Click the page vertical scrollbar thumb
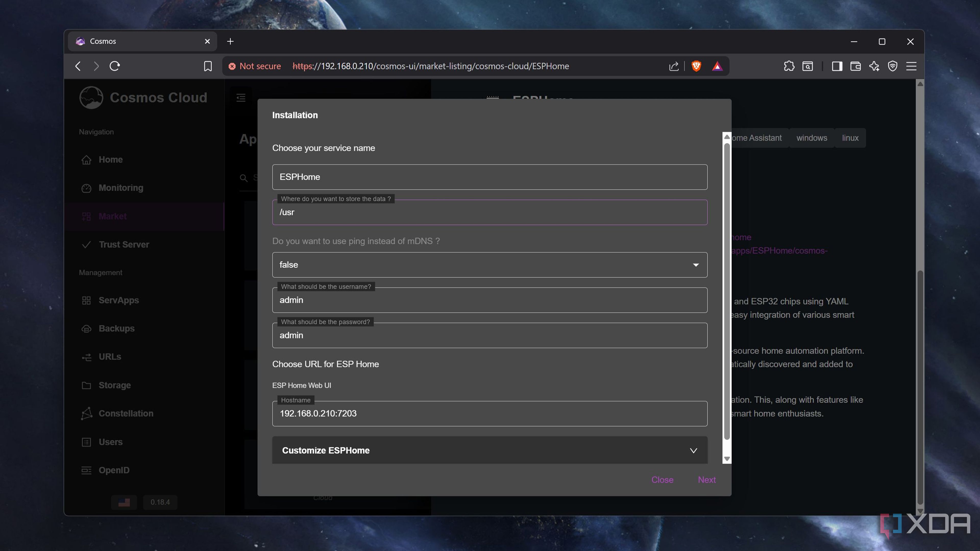980x551 pixels. coord(920,387)
